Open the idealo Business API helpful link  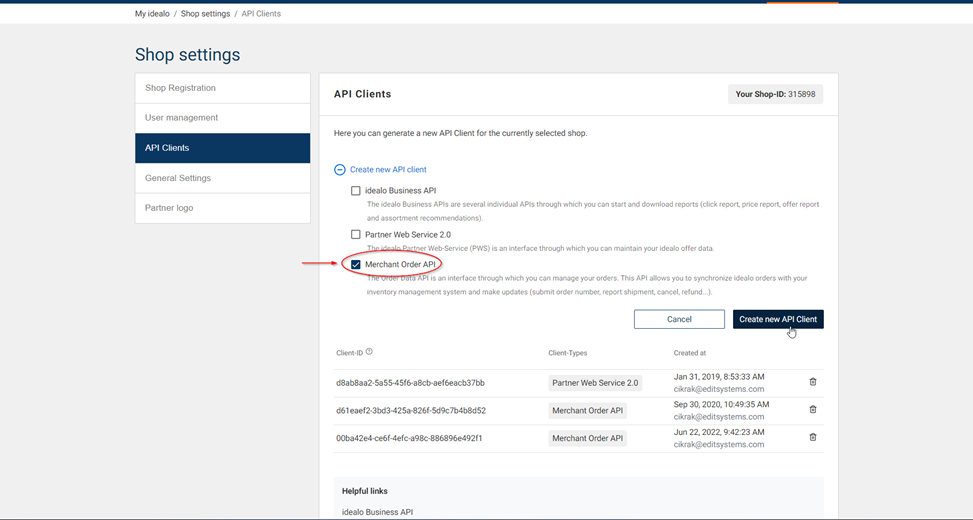coord(377,512)
